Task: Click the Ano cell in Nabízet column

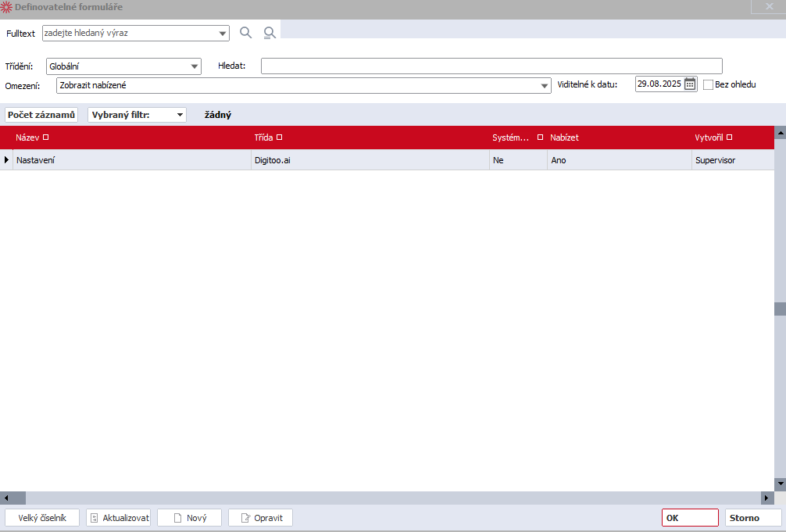Action: 619,160
